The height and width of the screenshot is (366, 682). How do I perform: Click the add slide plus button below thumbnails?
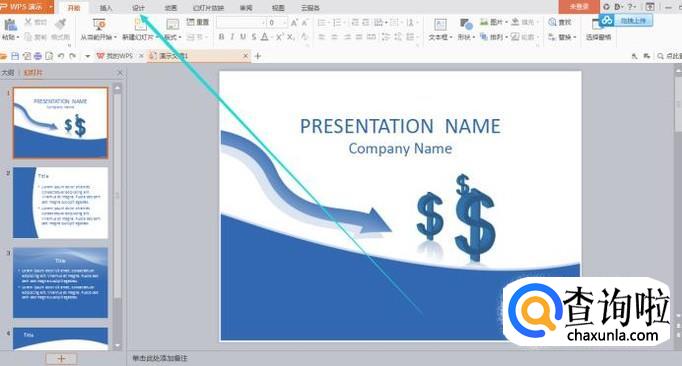[x=61, y=359]
